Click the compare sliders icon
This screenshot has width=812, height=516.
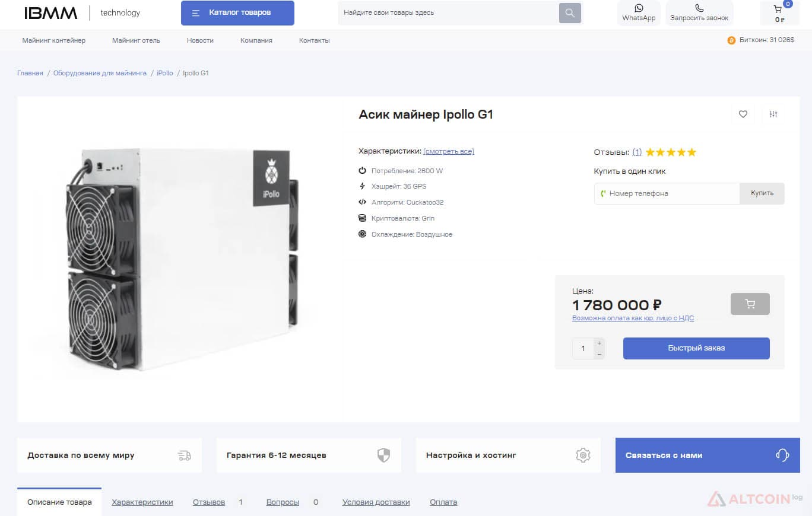pos(773,114)
